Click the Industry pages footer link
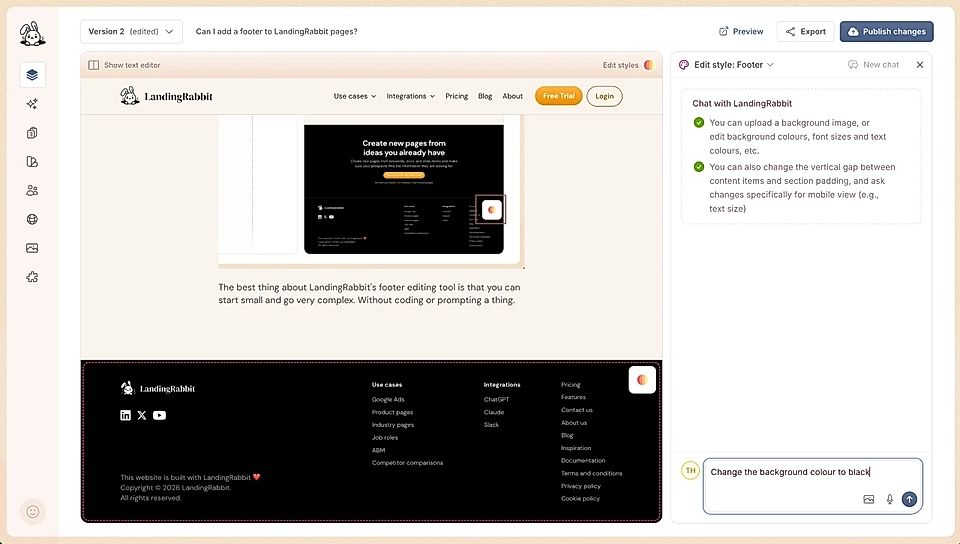 tap(393, 425)
